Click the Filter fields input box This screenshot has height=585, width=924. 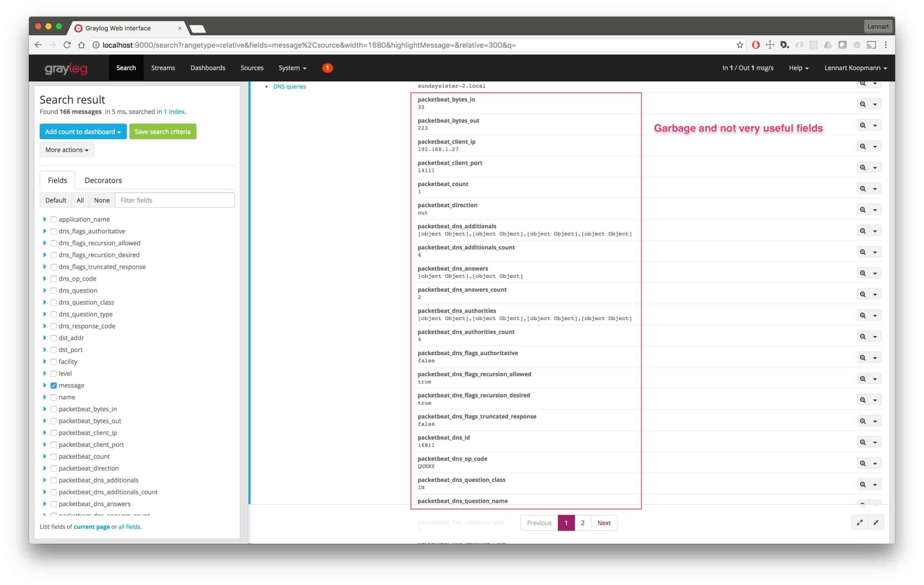click(x=174, y=200)
